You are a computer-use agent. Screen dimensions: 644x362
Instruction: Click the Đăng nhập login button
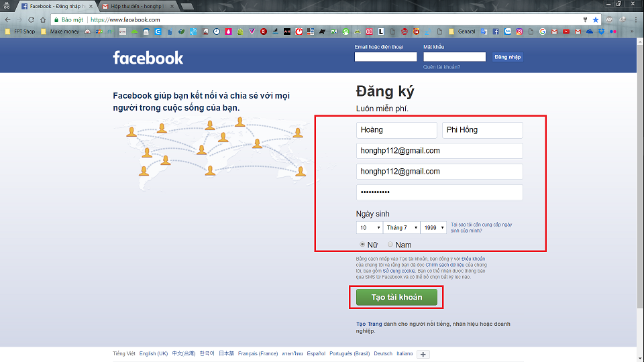[x=508, y=57]
